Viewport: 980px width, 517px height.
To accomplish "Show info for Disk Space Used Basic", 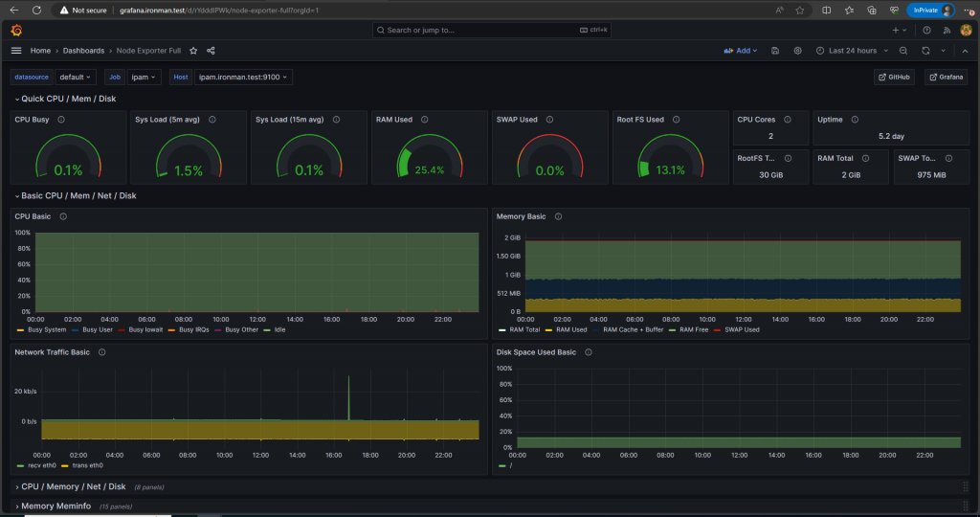I will tap(589, 352).
